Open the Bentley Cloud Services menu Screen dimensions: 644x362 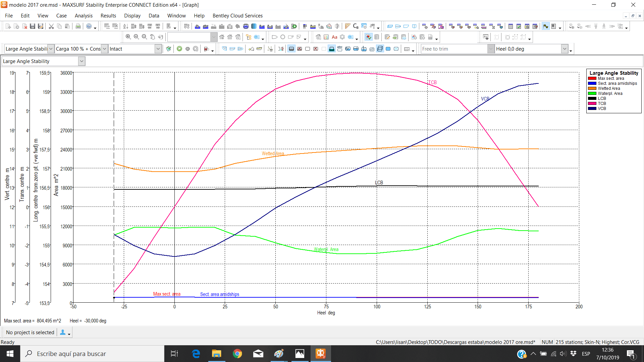tap(237, 15)
